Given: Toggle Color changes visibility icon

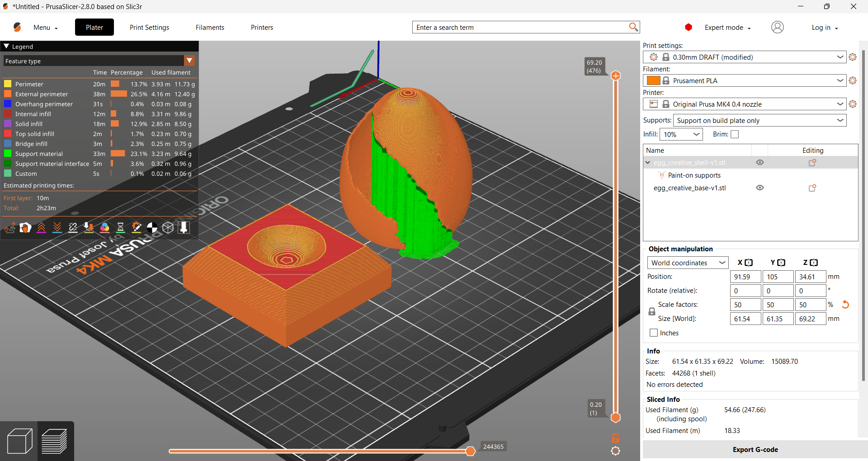Looking at the screenshot, I should [104, 227].
